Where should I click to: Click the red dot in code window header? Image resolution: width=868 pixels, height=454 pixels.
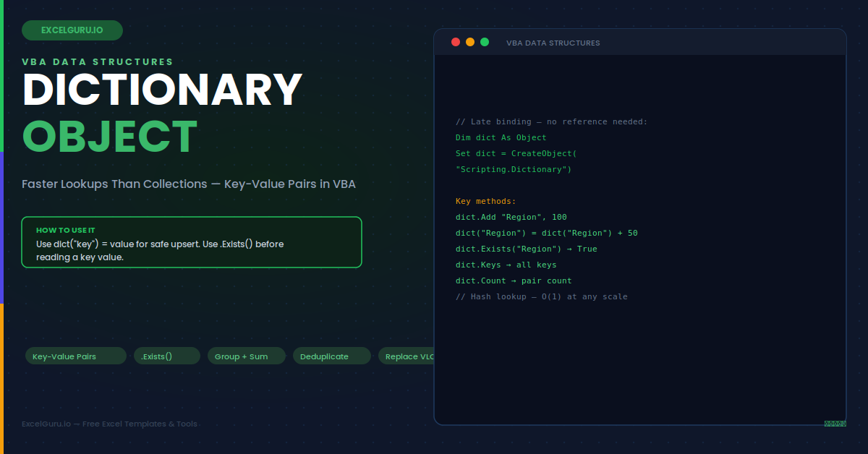pyautogui.click(x=456, y=42)
